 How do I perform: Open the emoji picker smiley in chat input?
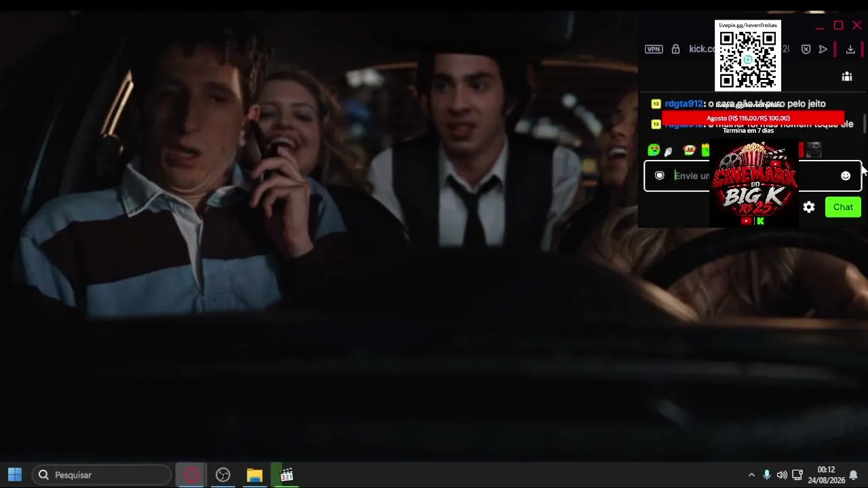846,176
